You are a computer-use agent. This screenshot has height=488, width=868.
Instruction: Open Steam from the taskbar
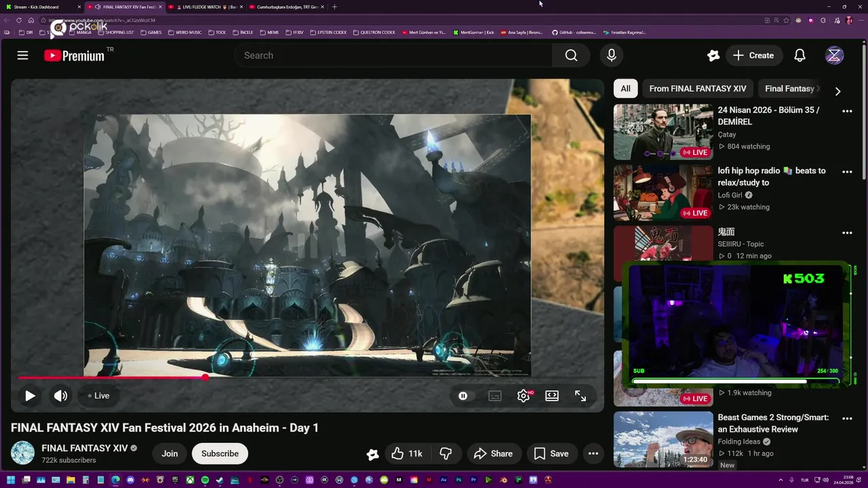point(220,480)
